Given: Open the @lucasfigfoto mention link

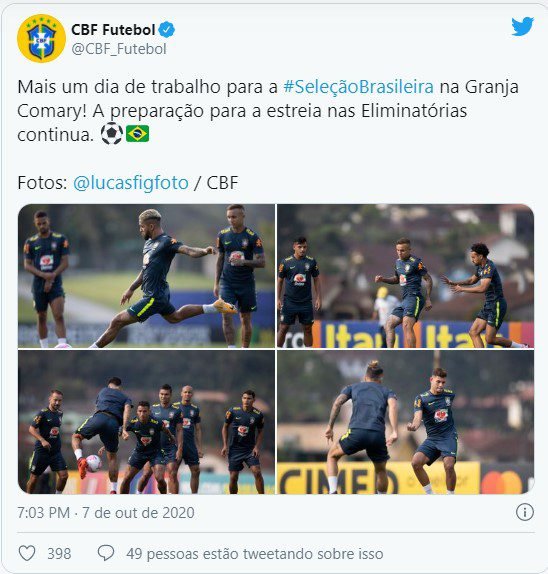Looking at the screenshot, I should 131,183.
